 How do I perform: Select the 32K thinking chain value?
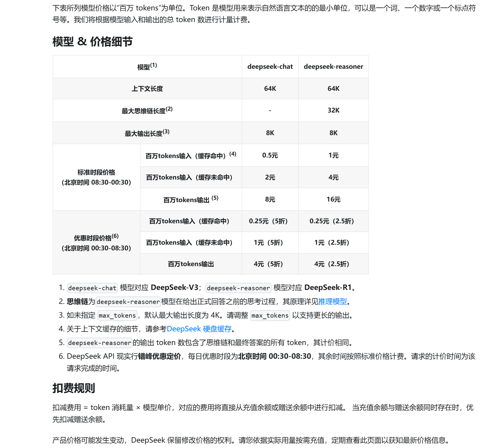coord(333,110)
